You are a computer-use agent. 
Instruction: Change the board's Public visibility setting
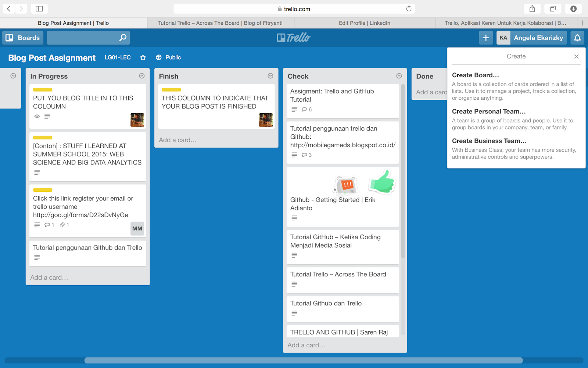click(169, 57)
